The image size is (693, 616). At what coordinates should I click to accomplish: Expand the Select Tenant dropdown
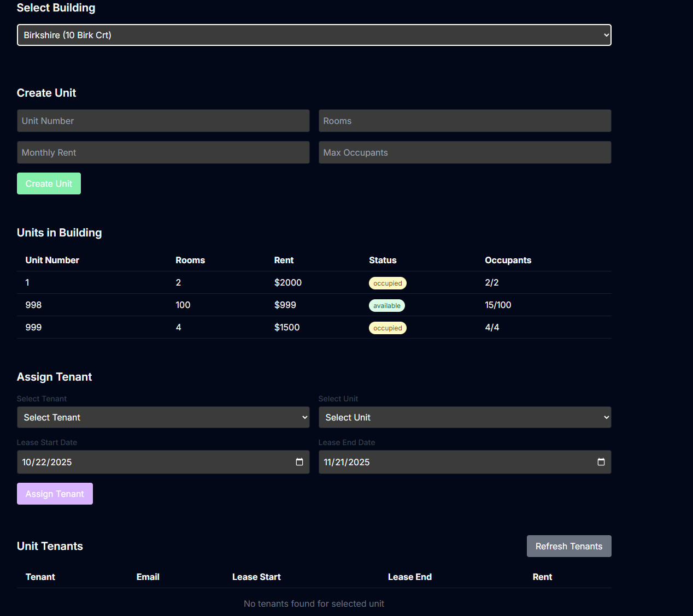click(163, 417)
